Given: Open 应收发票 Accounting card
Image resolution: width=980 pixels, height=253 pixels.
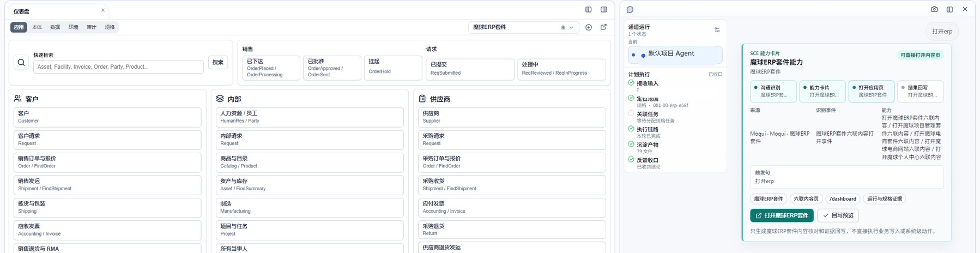Looking at the screenshot, I should point(107,230).
